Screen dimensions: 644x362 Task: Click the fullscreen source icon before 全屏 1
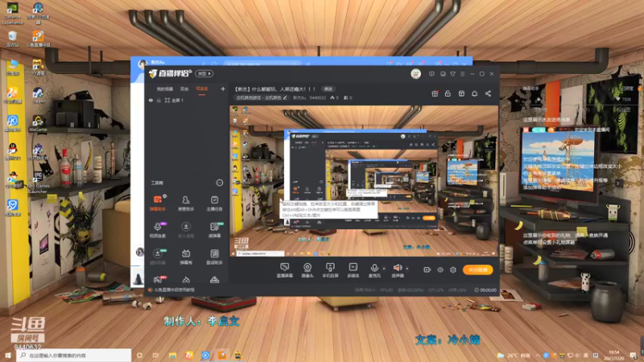click(x=167, y=100)
